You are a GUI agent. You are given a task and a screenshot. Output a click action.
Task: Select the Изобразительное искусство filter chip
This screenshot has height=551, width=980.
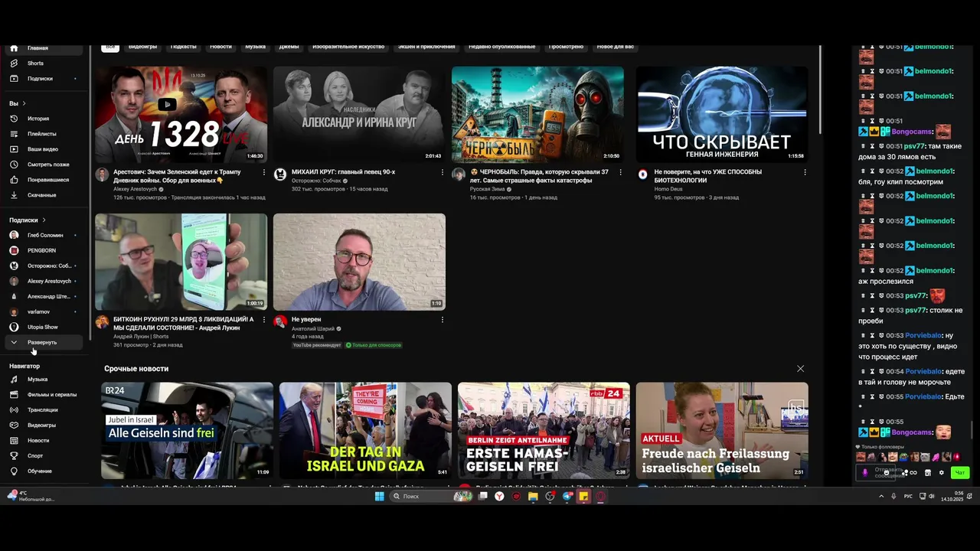pyautogui.click(x=348, y=47)
